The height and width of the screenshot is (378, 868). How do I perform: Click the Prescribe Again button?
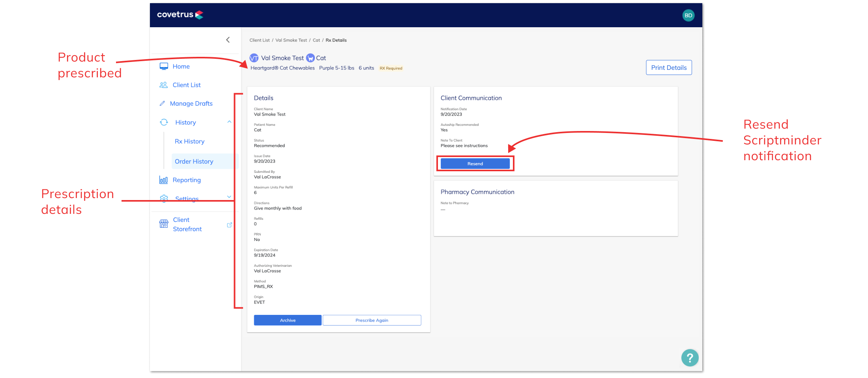click(372, 320)
